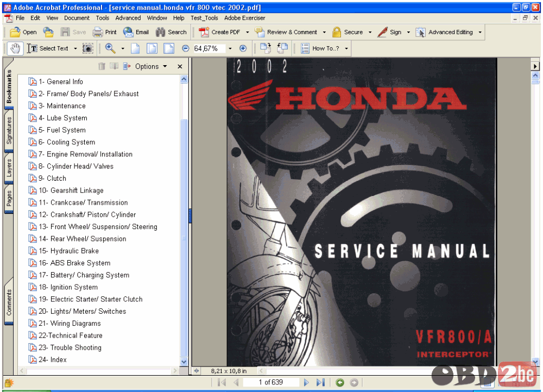This screenshot has width=543, height=392.
Task: Jump to the last page
Action: point(321,382)
